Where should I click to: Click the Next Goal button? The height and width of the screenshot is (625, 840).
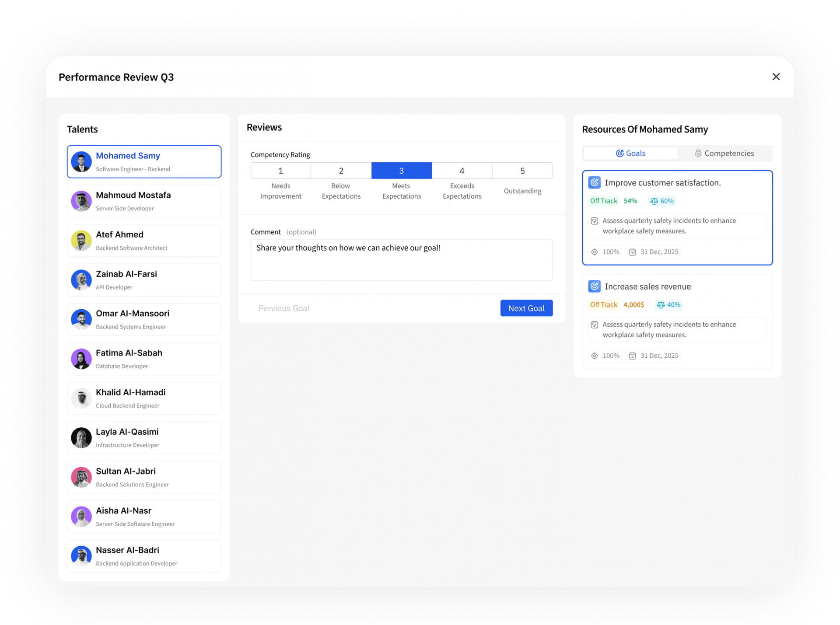click(x=526, y=308)
